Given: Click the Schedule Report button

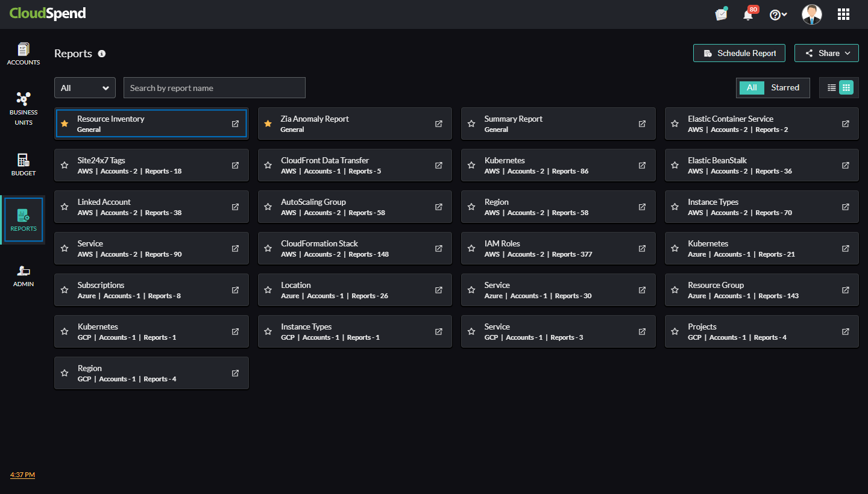Looking at the screenshot, I should [739, 53].
